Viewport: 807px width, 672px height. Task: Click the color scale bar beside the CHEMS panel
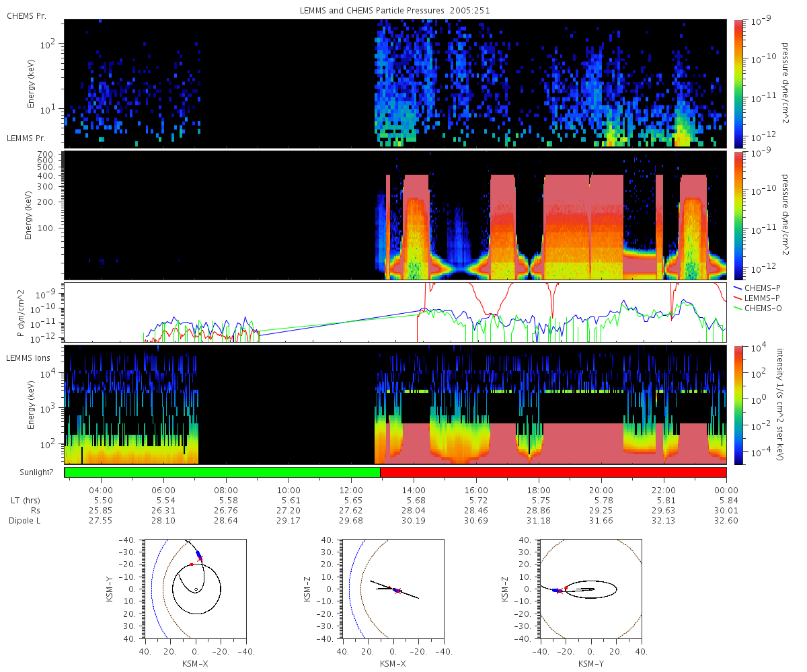(739, 83)
